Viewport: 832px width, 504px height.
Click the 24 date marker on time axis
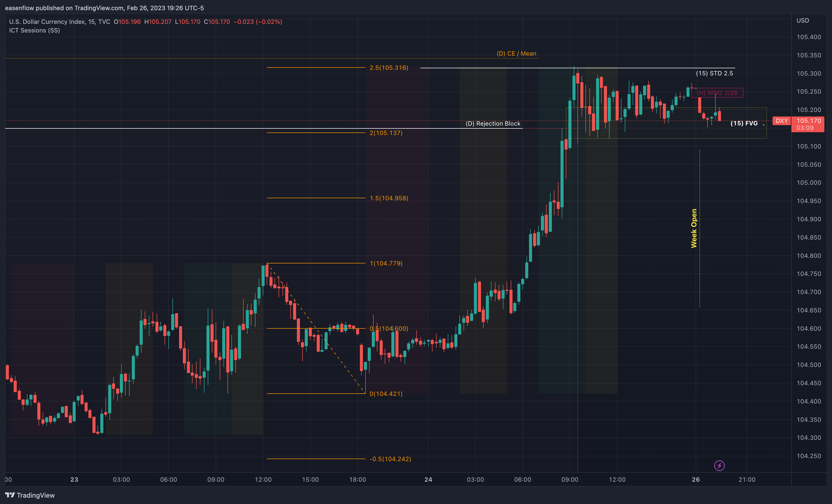[428, 479]
